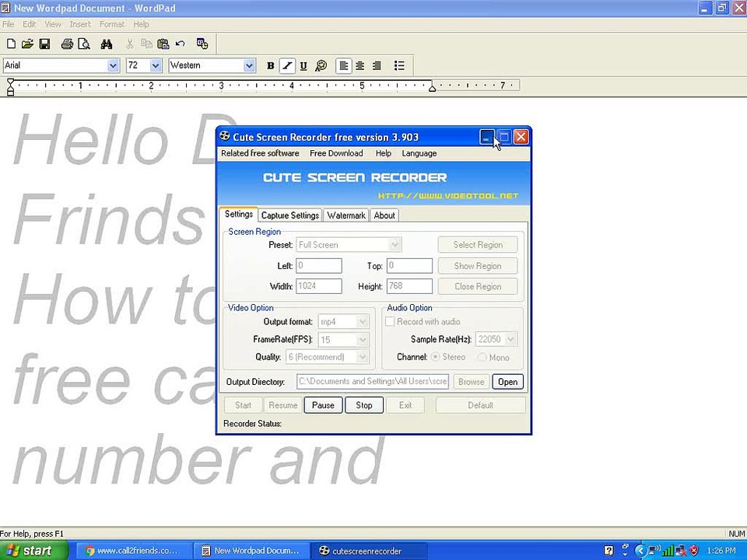Open Free Download menu in recorder
This screenshot has height=560, width=747.
[x=336, y=153]
